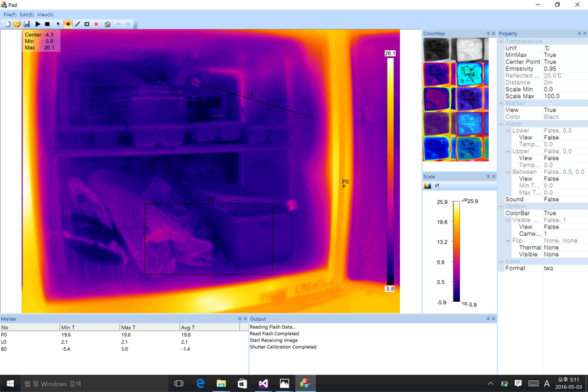This screenshot has width=588, height=392.
Task: Click the Avg T column header
Action: (x=209, y=327)
